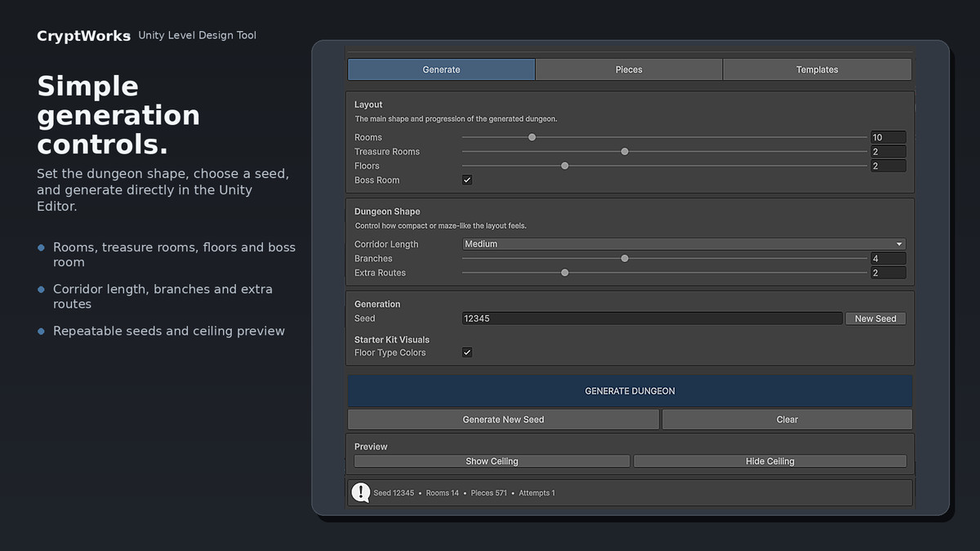Screen dimensions: 980x551
Task: Show the ceiling in preview
Action: (492, 461)
